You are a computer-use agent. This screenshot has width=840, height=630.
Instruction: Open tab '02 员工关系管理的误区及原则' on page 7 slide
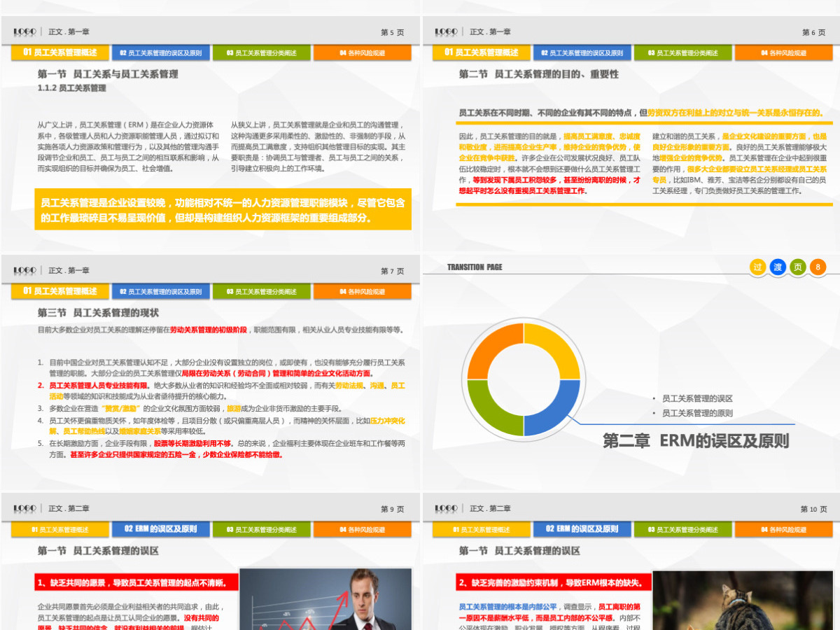(160, 291)
